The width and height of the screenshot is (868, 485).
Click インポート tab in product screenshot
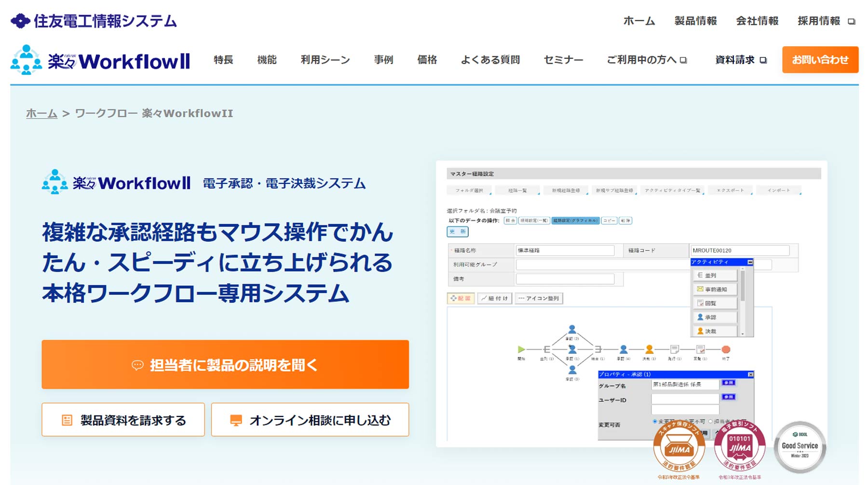(779, 191)
